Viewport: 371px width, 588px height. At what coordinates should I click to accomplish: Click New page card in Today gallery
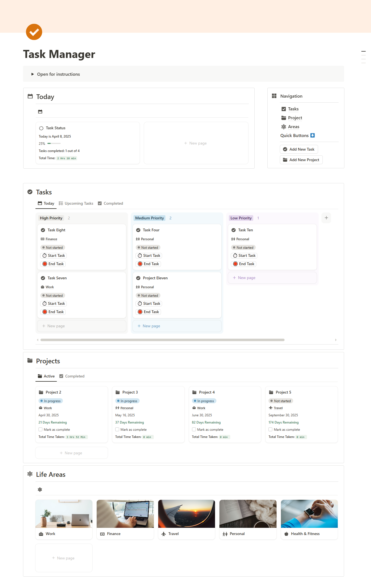click(x=196, y=143)
